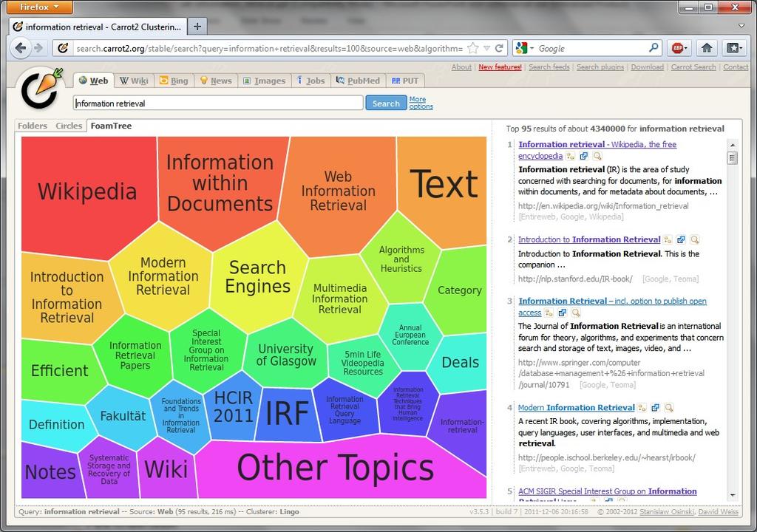The image size is (757, 532).
Task: Preview result 3 open access with magnifier
Action: pyautogui.click(x=576, y=313)
